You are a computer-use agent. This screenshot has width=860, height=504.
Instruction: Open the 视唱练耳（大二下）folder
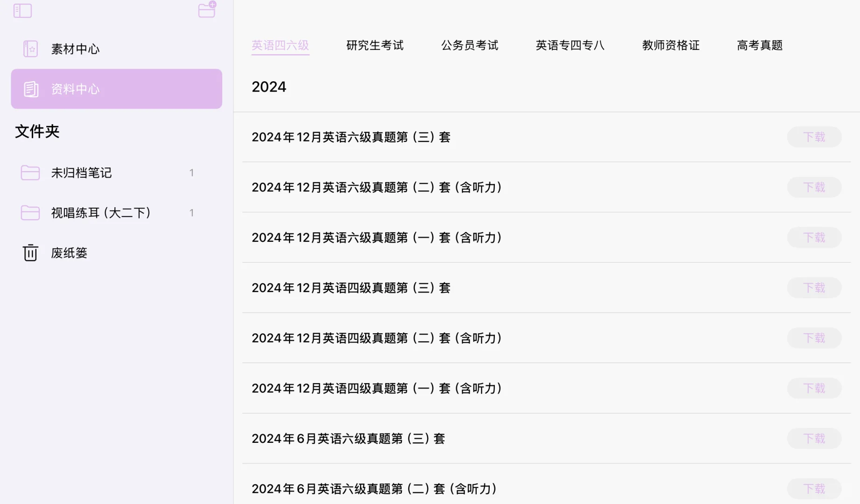click(100, 213)
